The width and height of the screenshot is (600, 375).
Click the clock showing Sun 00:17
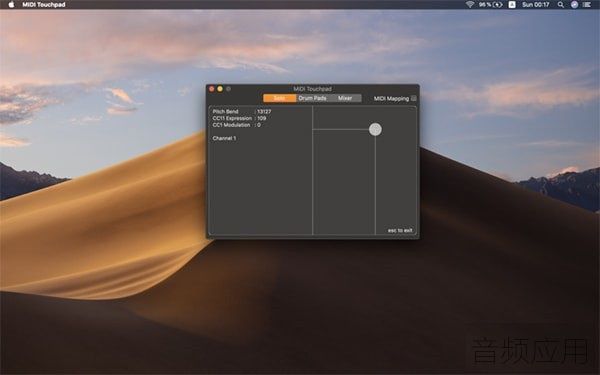coord(536,5)
